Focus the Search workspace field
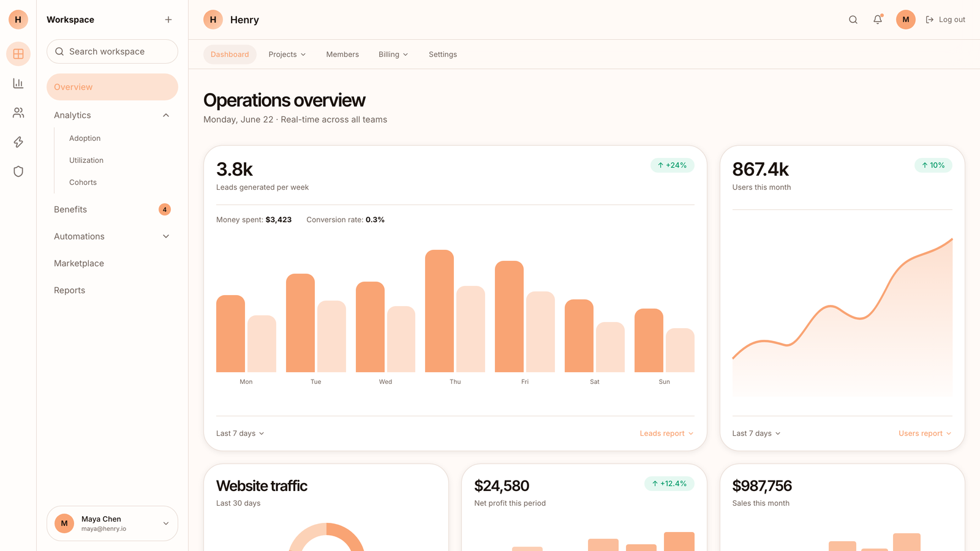Screen dimensions: 980x551 pyautogui.click(x=112, y=51)
